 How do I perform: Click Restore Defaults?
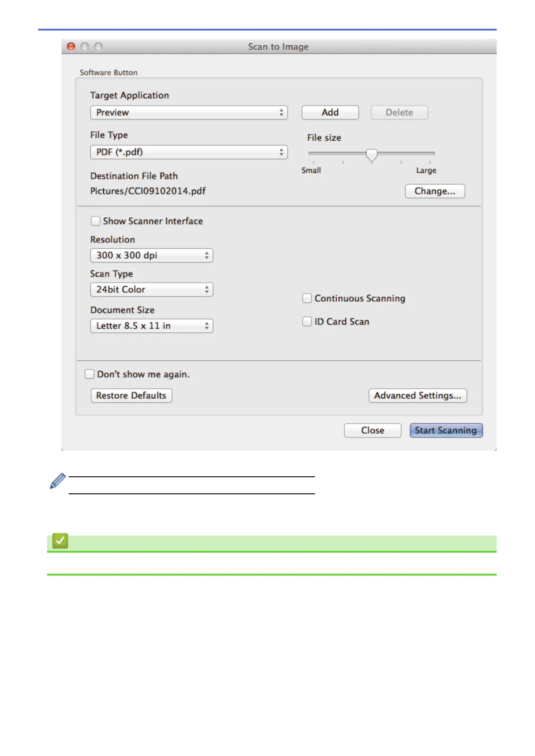click(131, 396)
